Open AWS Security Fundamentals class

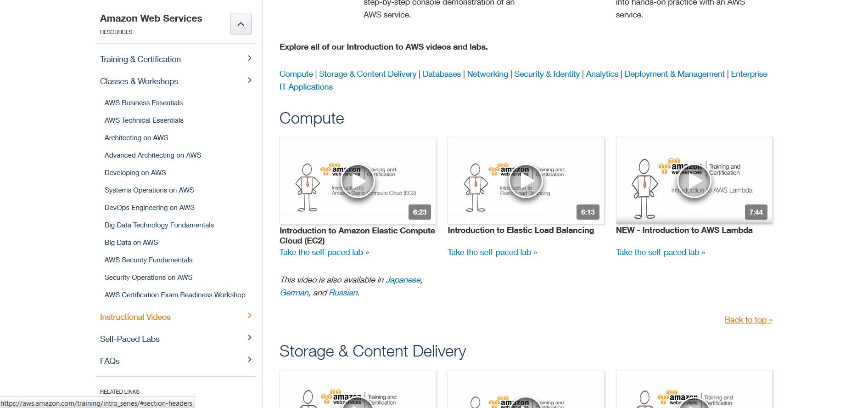(x=149, y=260)
